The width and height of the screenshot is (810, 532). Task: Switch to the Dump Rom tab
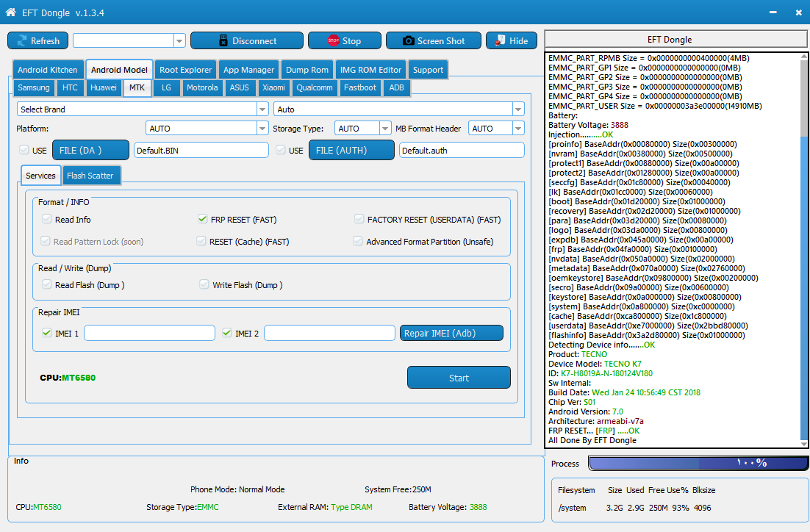[307, 70]
